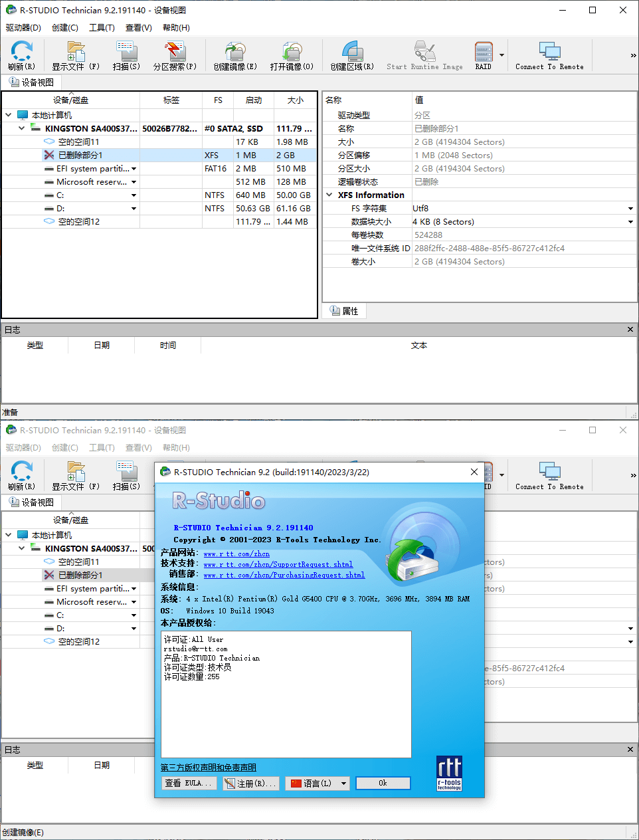Click the 文本 column header in upper log
Screen dimensions: 639x840
[419, 346]
